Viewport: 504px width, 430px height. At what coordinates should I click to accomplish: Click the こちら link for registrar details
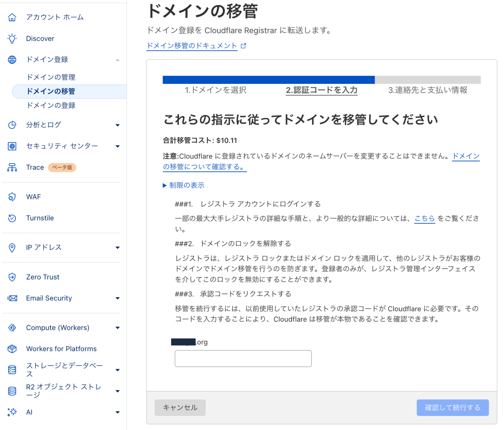(x=425, y=219)
